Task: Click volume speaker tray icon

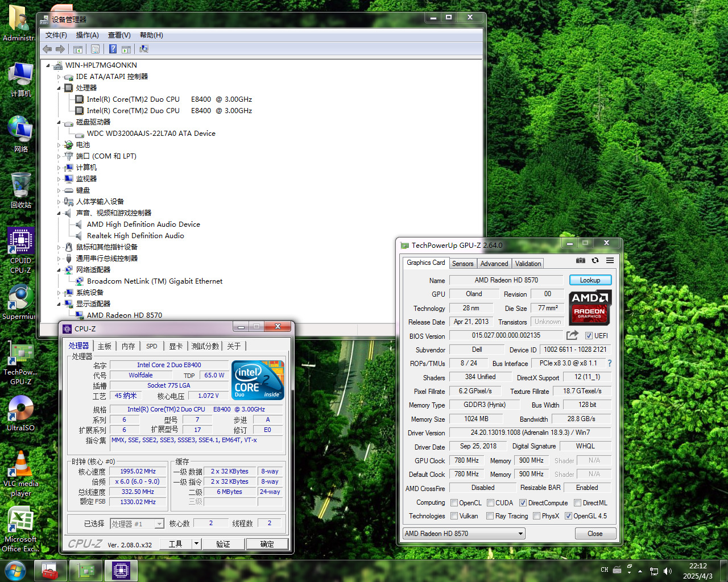Action: 667,571
